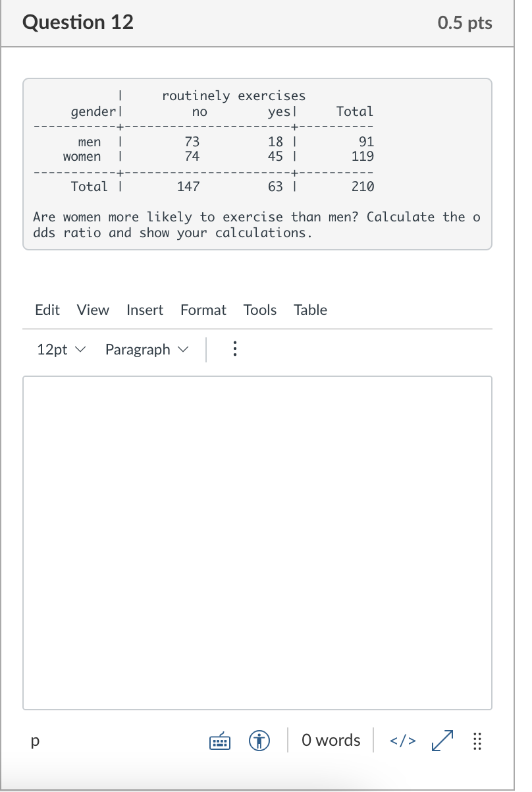Viewport: 532px width, 792px height.
Task: Open the Paragraph style dropdown
Action: point(146,349)
